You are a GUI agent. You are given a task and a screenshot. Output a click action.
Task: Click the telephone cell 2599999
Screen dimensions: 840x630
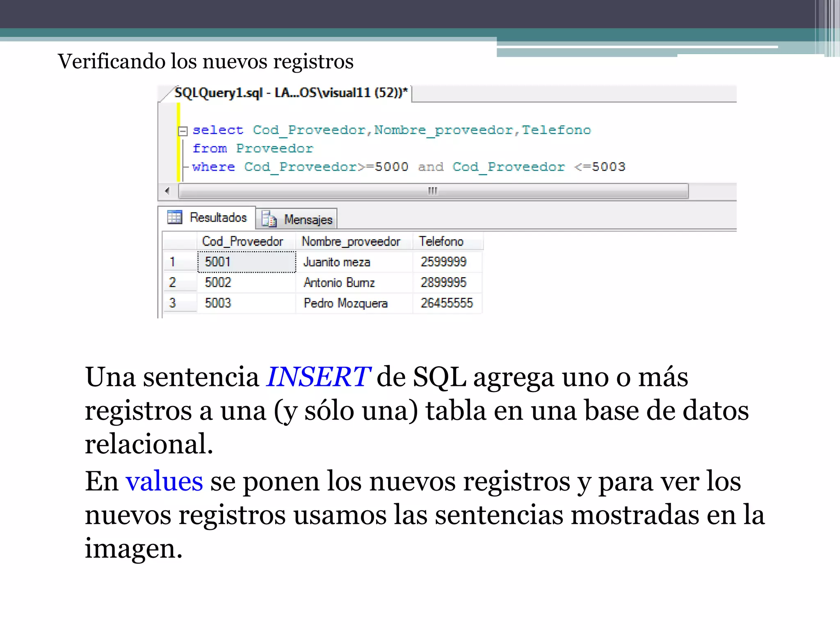click(447, 262)
